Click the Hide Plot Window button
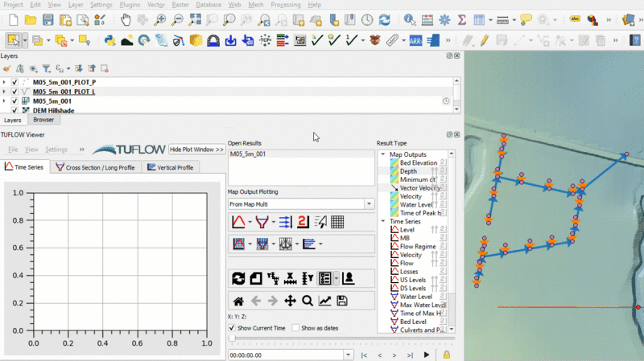644x361 pixels. [196, 150]
